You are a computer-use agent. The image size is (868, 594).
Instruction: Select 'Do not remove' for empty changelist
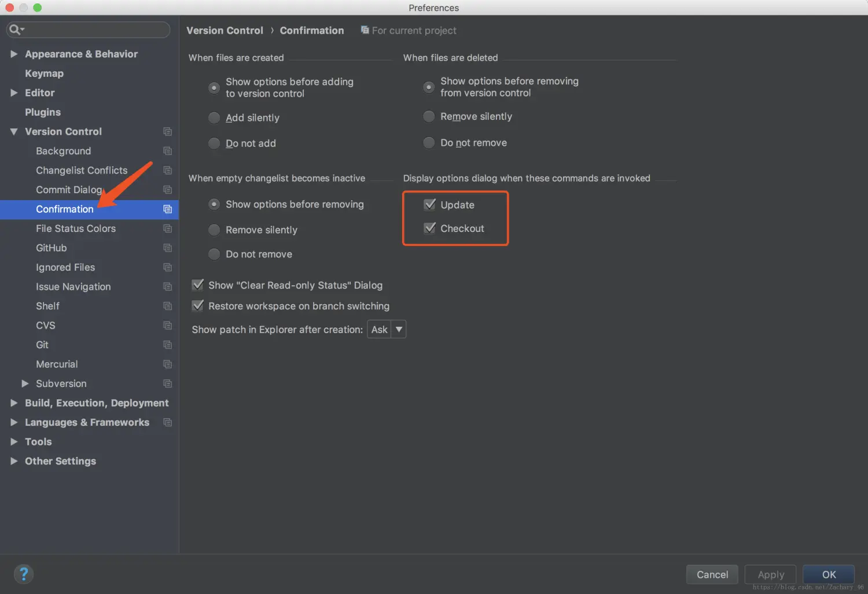pyautogui.click(x=214, y=254)
